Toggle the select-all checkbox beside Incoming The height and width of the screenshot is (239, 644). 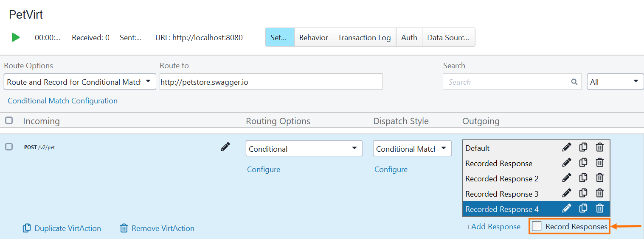coord(9,121)
